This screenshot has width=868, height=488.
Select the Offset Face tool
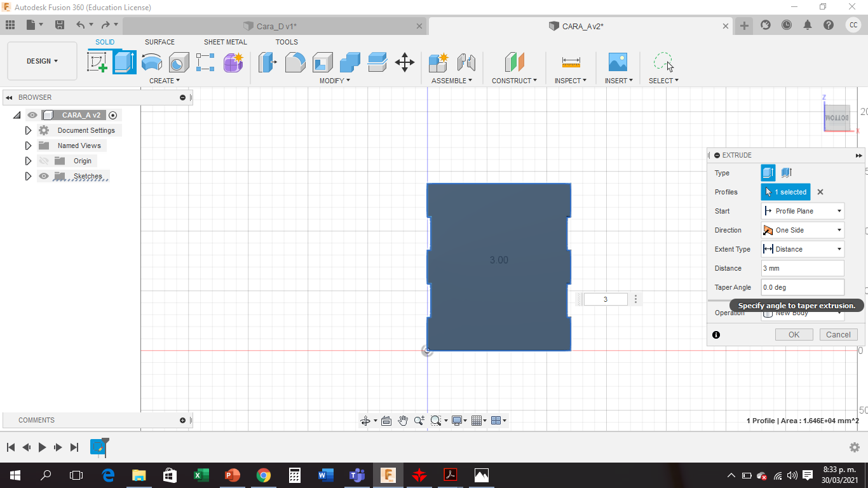pos(377,62)
